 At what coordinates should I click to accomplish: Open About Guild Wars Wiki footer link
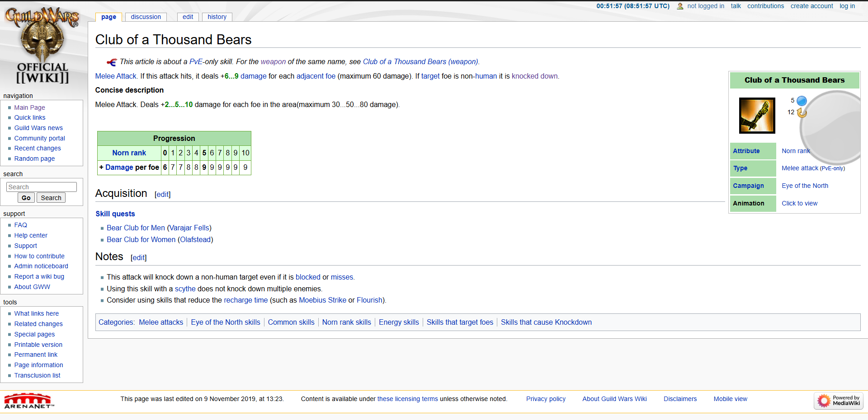(x=614, y=399)
